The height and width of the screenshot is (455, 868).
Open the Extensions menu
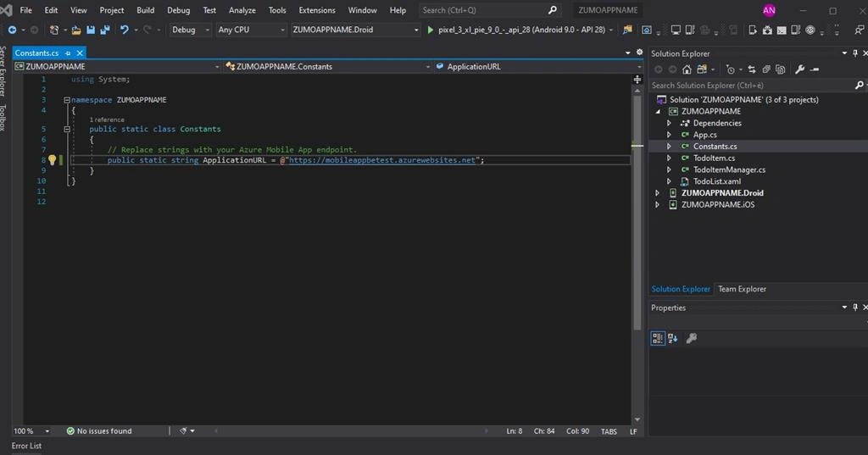coord(317,10)
